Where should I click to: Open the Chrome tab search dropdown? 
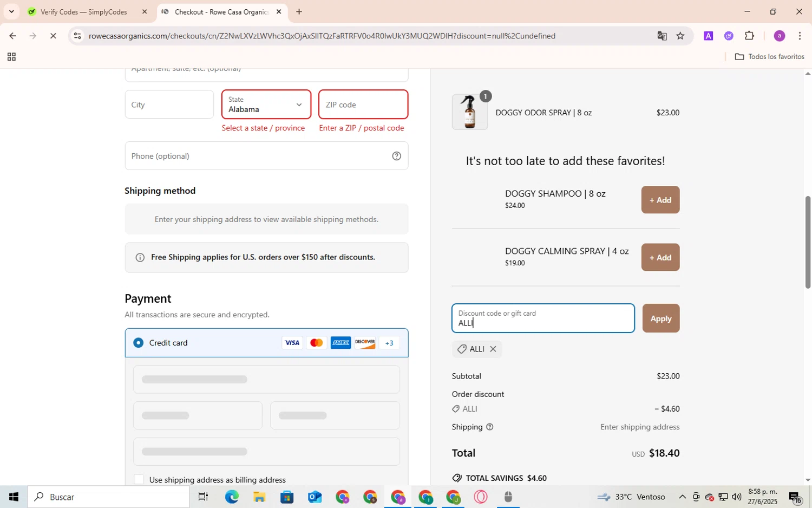pos(11,11)
